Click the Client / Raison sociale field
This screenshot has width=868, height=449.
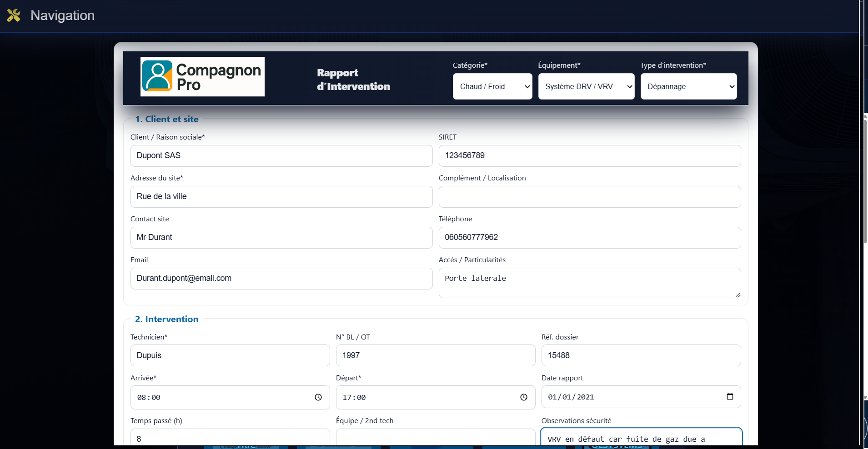(x=281, y=156)
